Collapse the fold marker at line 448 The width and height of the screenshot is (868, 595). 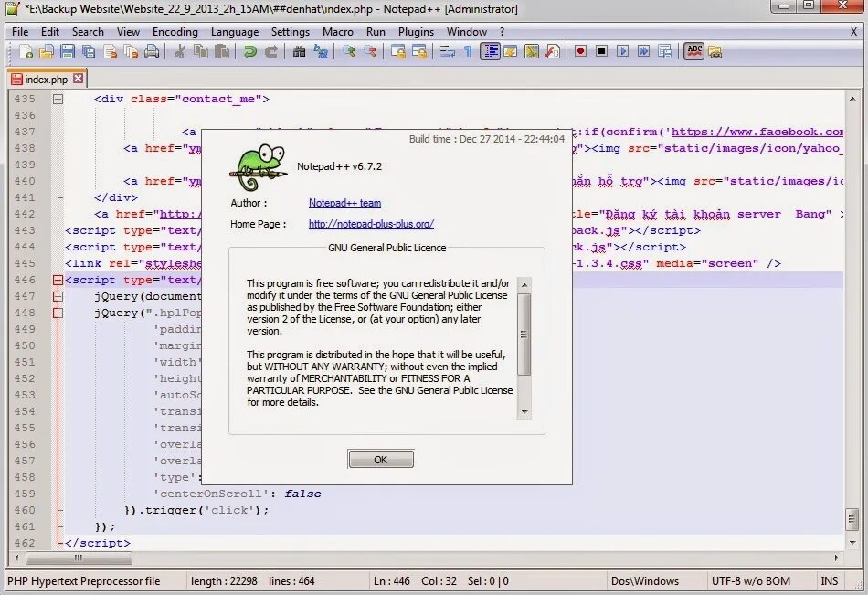[58, 313]
